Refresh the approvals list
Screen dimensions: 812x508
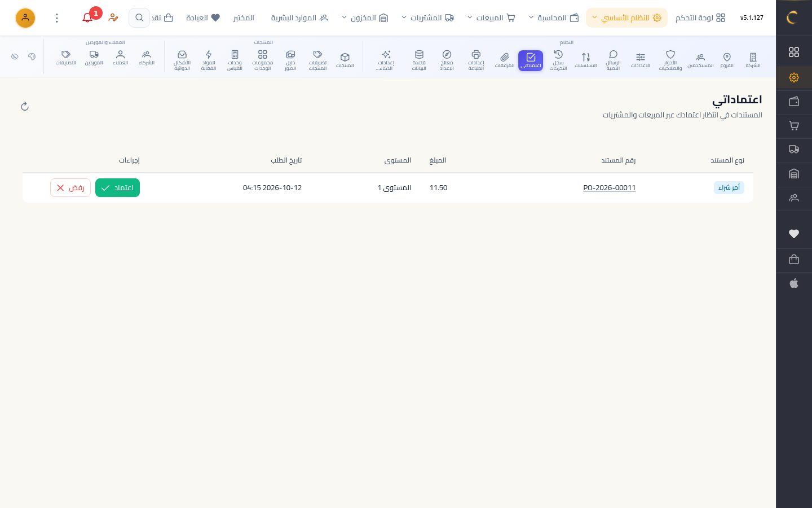click(x=25, y=106)
